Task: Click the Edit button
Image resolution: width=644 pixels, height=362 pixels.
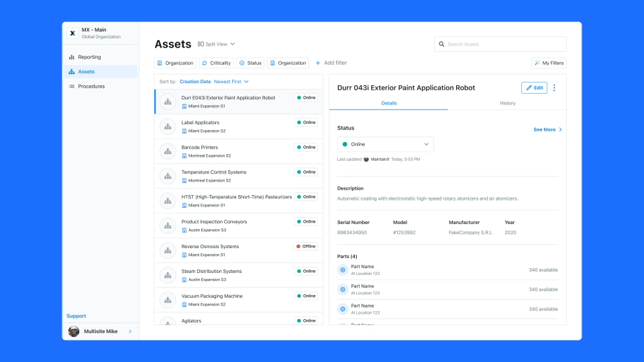Action: tap(534, 88)
